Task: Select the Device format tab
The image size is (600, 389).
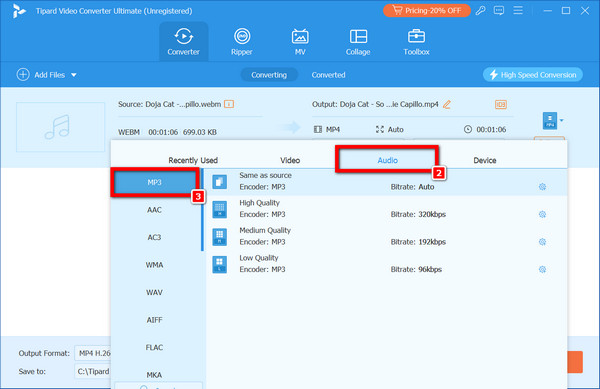Action: (x=485, y=160)
